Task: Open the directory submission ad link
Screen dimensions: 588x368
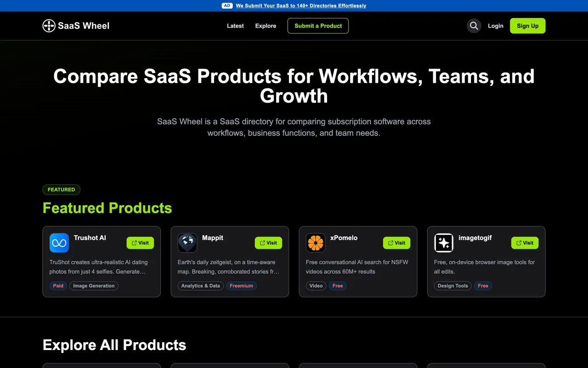Action: (x=301, y=6)
